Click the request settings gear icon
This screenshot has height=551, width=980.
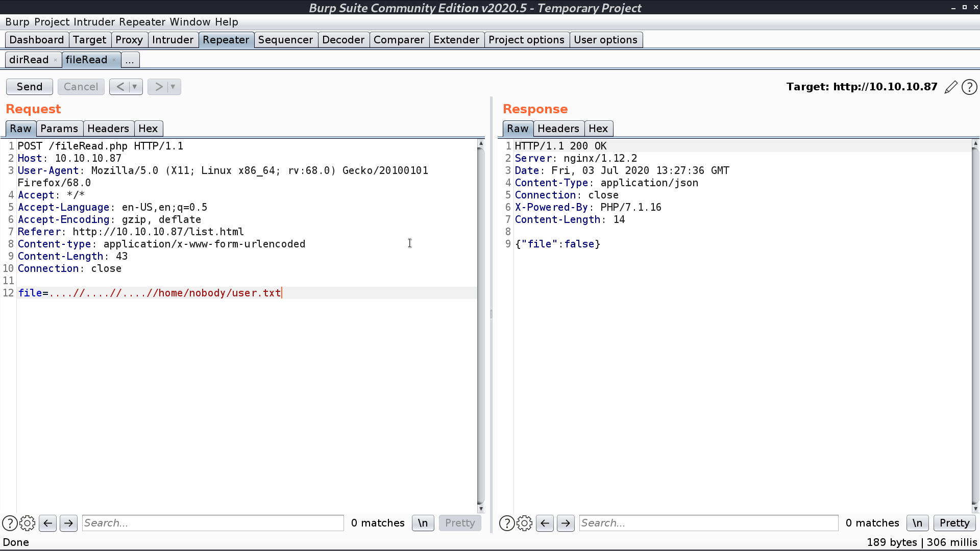28,523
